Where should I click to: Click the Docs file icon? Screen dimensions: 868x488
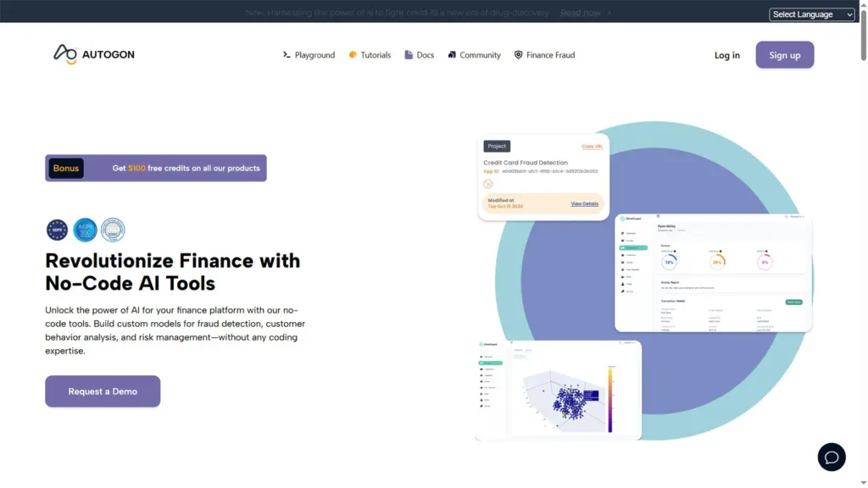tap(409, 54)
